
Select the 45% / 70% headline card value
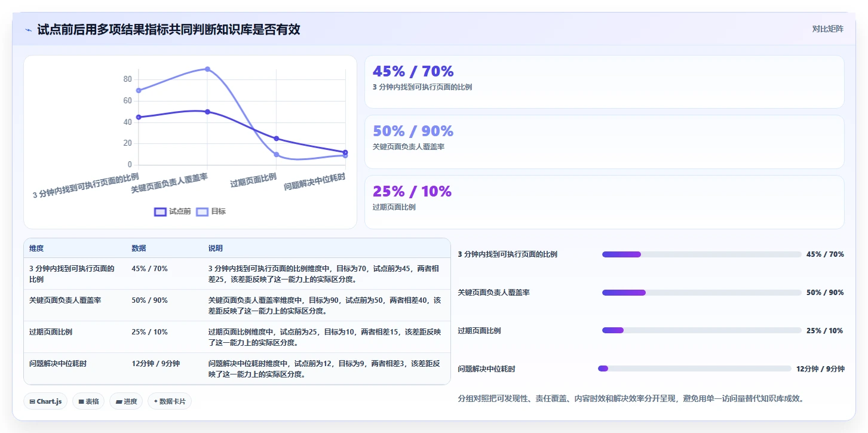click(413, 72)
